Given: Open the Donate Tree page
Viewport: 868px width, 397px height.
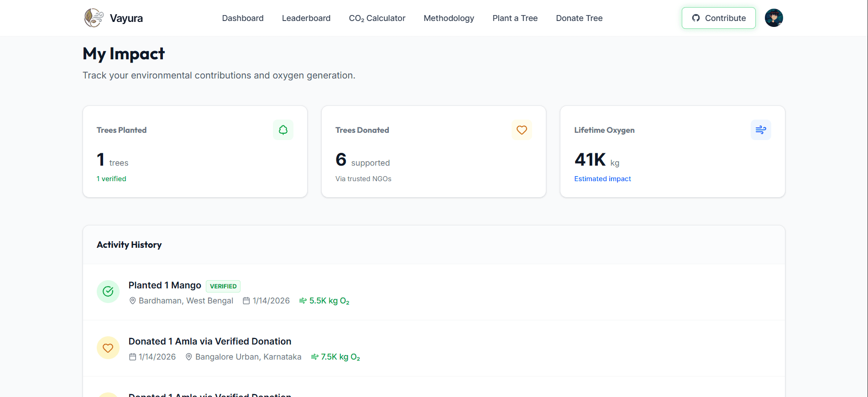Looking at the screenshot, I should click(x=579, y=18).
